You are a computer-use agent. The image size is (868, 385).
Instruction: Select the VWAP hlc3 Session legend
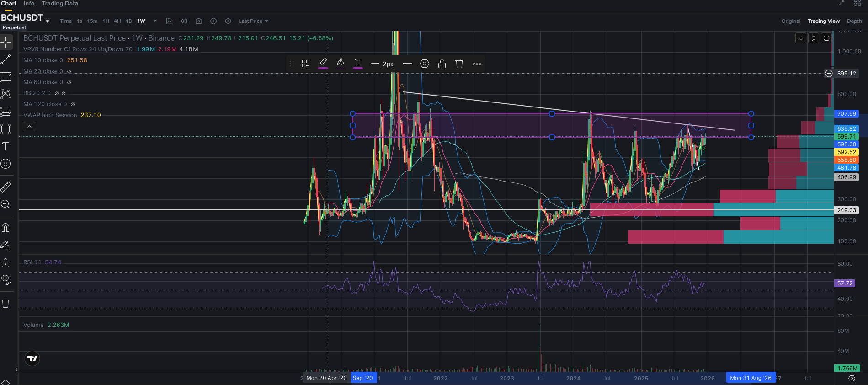(x=50, y=115)
